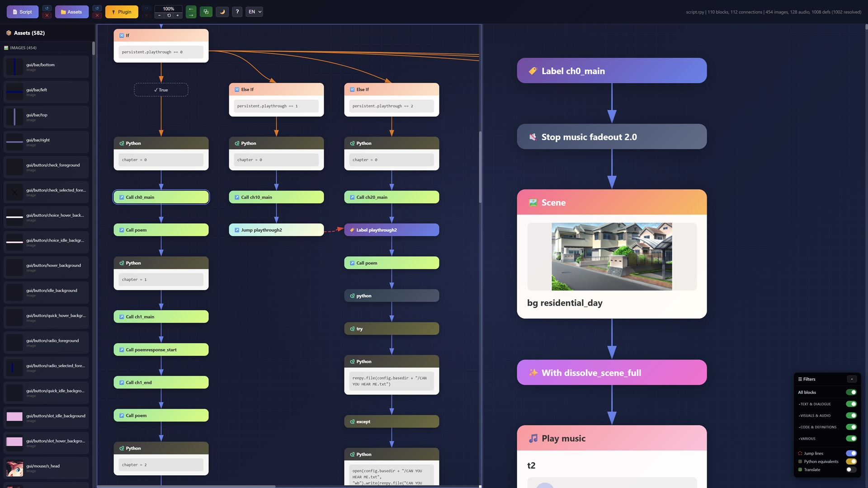This screenshot has height=488, width=868.
Task: Enable the Translate switch
Action: (851, 469)
